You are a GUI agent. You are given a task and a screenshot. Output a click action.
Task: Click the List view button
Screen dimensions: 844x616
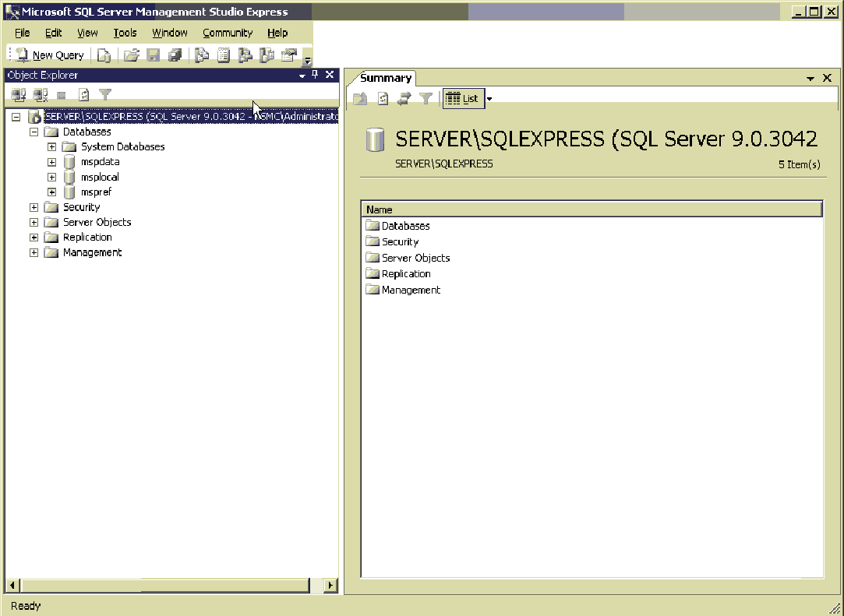coord(464,98)
